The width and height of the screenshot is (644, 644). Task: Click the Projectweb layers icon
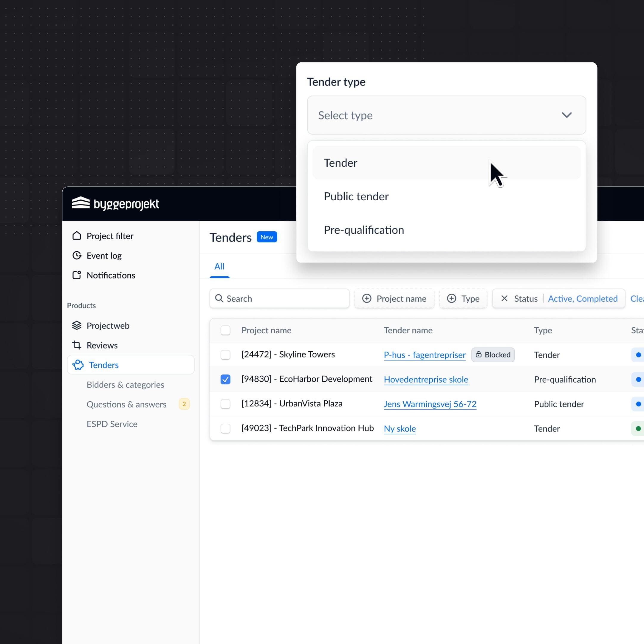tap(77, 325)
